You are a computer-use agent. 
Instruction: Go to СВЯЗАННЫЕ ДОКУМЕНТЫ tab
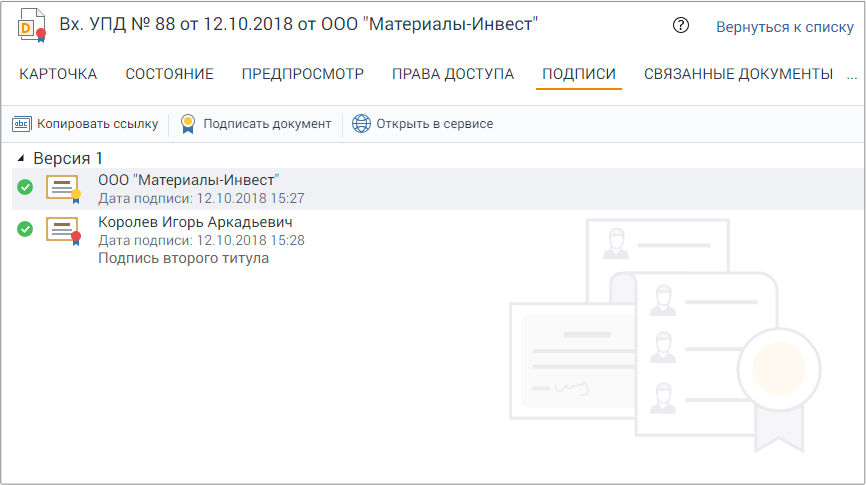coord(738,74)
